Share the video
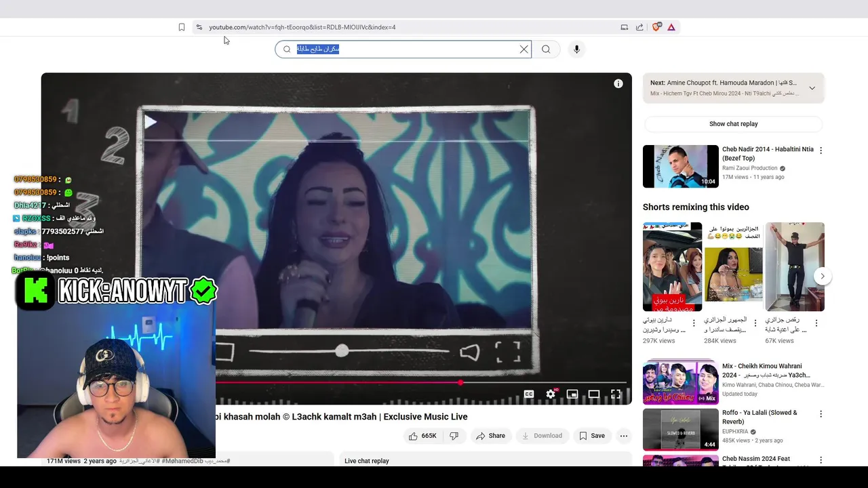This screenshot has height=488, width=868. coord(490,436)
